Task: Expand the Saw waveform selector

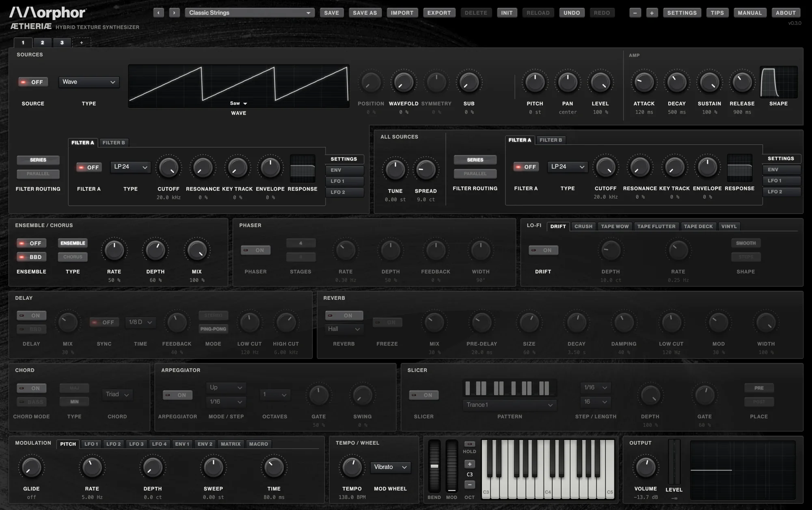Action: pyautogui.click(x=239, y=103)
